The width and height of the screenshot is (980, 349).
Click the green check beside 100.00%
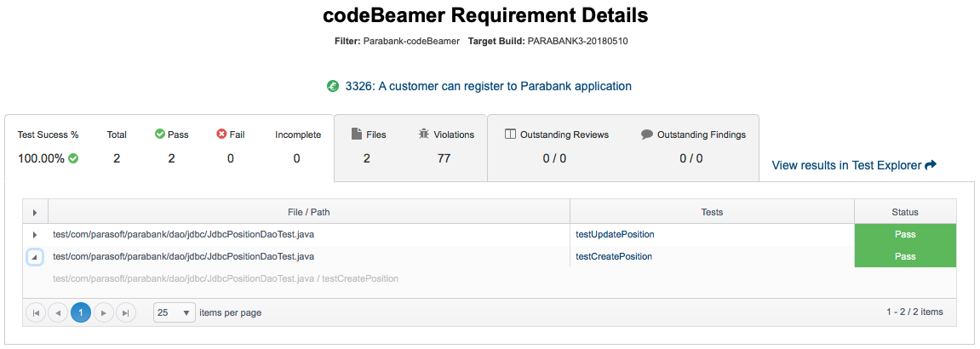click(x=74, y=158)
